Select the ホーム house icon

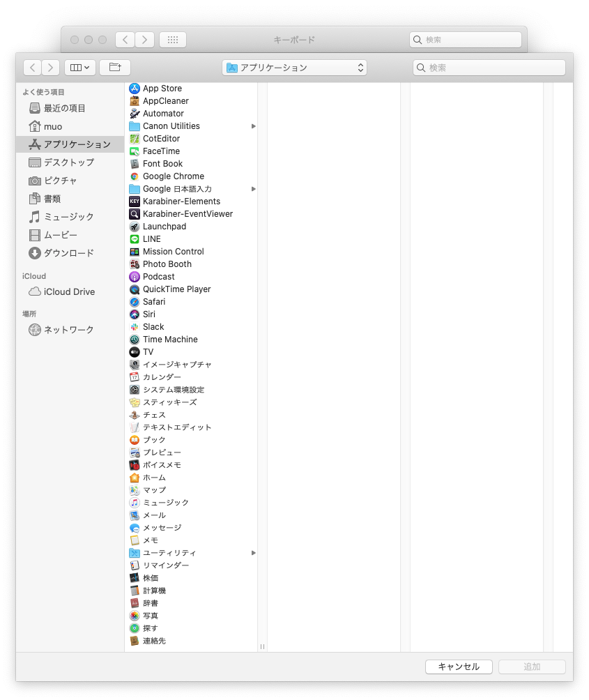pyautogui.click(x=135, y=478)
